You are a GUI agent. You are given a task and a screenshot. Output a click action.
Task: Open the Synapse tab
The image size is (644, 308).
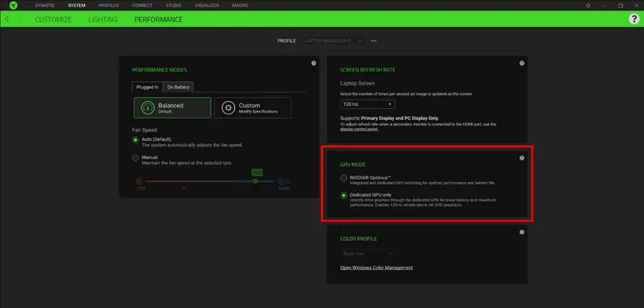[45, 5]
